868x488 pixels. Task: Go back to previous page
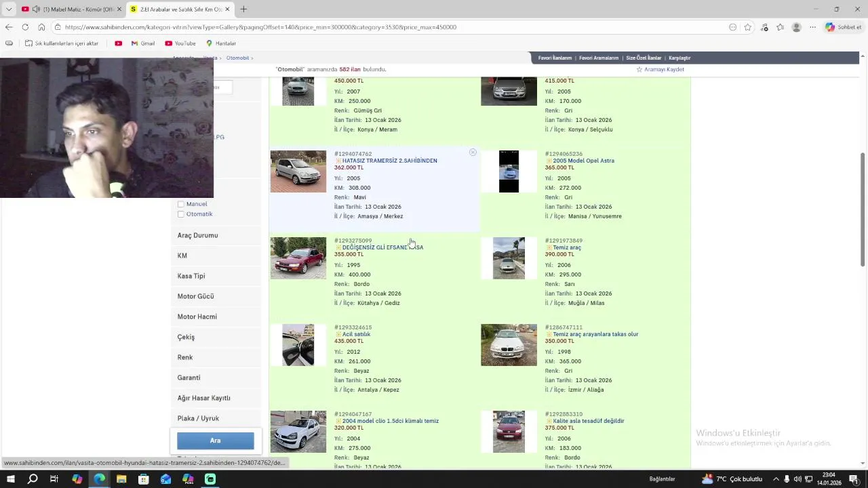tap(9, 27)
